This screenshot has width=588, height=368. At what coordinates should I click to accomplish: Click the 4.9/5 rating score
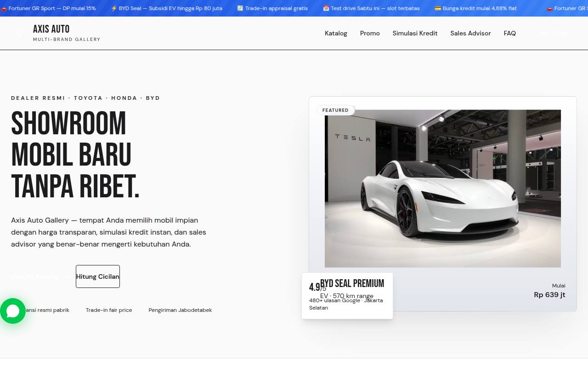tap(317, 287)
